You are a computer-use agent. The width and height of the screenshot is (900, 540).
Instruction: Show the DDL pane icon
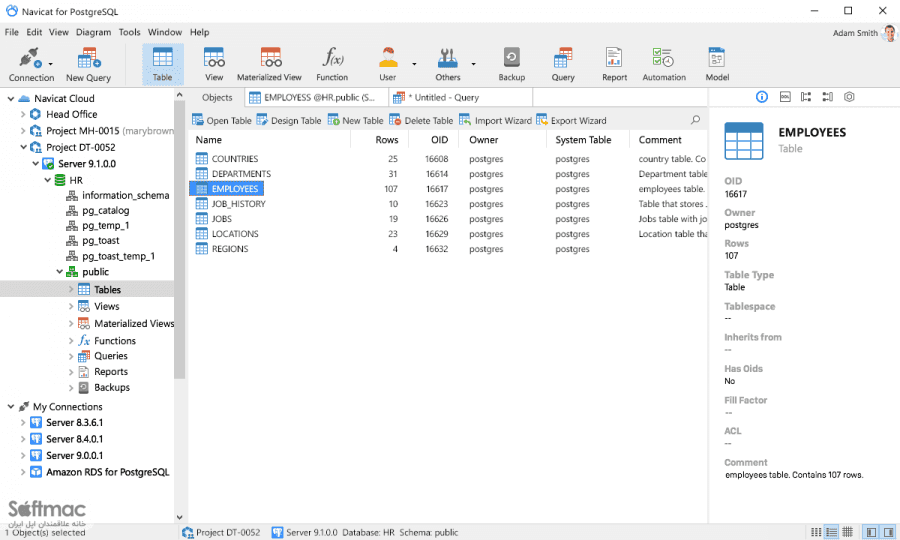pyautogui.click(x=785, y=97)
